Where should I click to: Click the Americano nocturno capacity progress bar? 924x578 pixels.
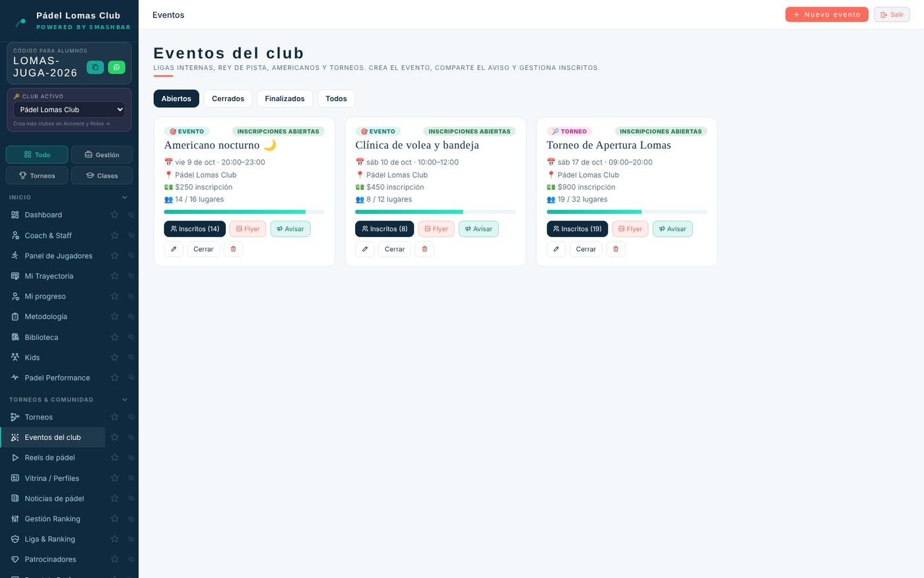click(x=244, y=212)
